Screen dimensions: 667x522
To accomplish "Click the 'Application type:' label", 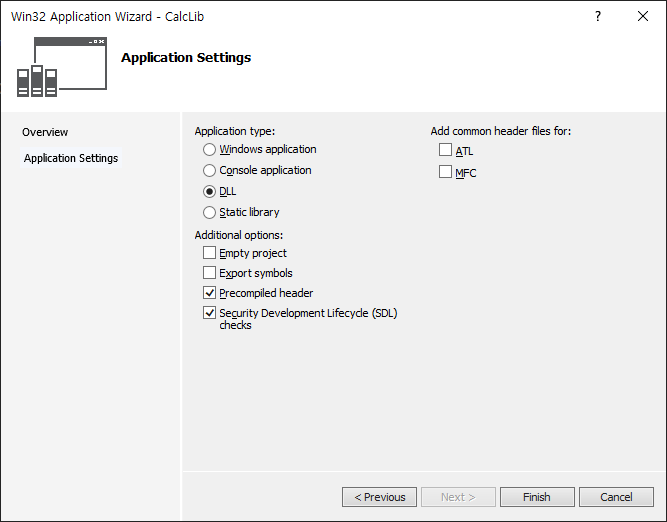I will coord(235,131).
